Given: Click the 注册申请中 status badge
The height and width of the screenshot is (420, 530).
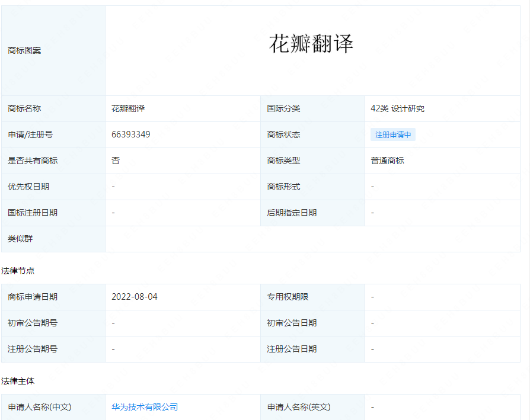Looking at the screenshot, I should pos(392,134).
